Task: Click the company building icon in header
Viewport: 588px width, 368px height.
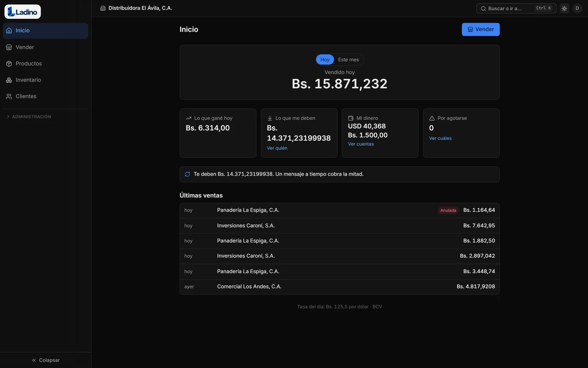Action: point(103,8)
